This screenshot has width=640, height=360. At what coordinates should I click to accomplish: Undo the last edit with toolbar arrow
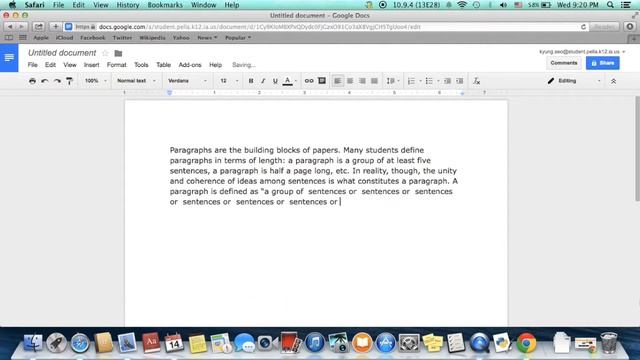(x=45, y=81)
